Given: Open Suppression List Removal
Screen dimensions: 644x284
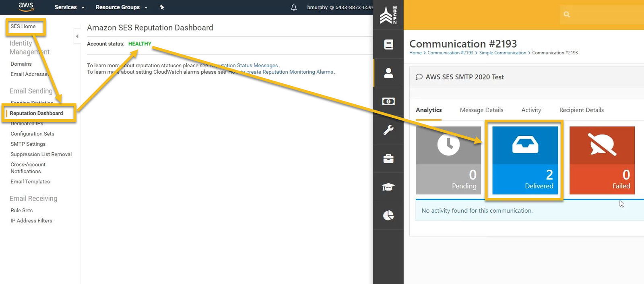Looking at the screenshot, I should click(41, 154).
